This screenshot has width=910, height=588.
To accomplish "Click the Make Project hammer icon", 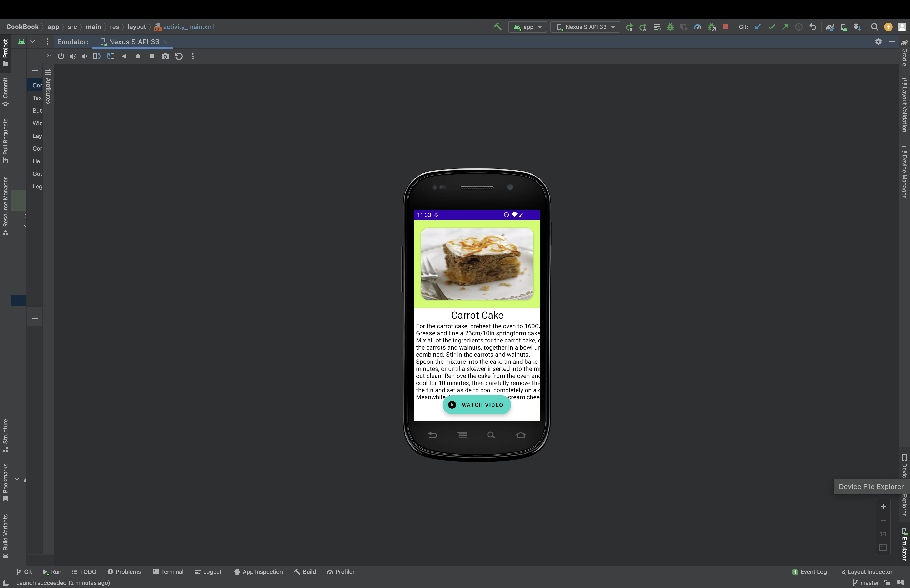I will click(498, 27).
